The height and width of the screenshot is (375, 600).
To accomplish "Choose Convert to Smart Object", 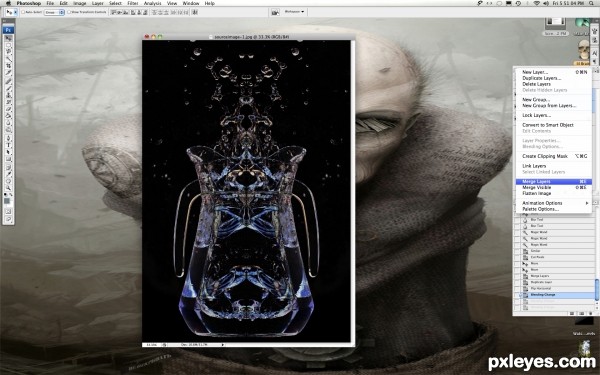I will coord(554,125).
